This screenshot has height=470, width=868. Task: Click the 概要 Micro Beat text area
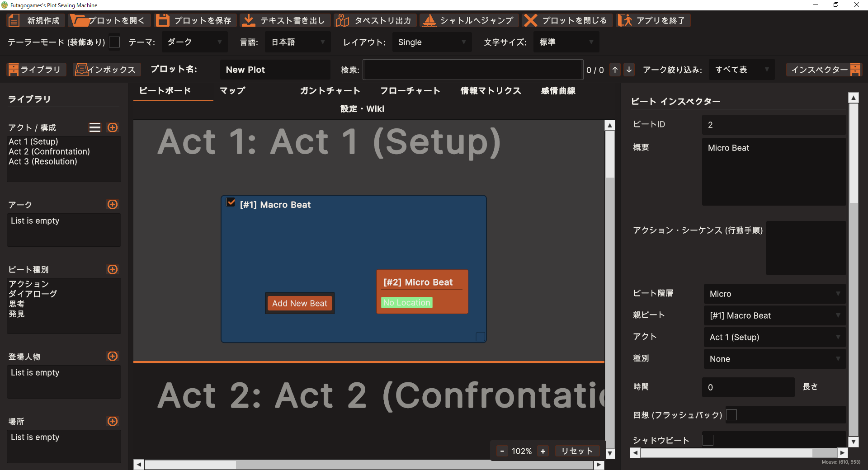click(x=774, y=172)
